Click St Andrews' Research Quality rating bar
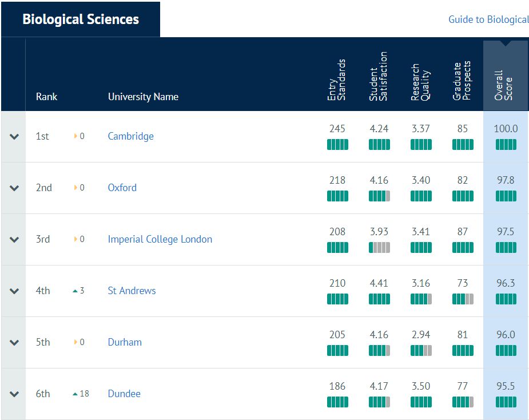This screenshot has width=529, height=420. coord(421,299)
